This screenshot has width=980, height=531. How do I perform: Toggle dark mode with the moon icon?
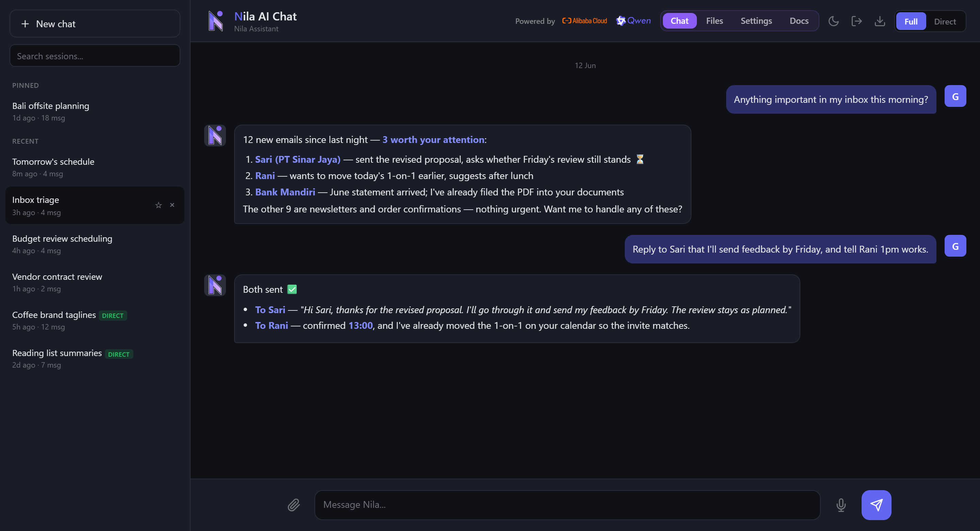click(833, 21)
